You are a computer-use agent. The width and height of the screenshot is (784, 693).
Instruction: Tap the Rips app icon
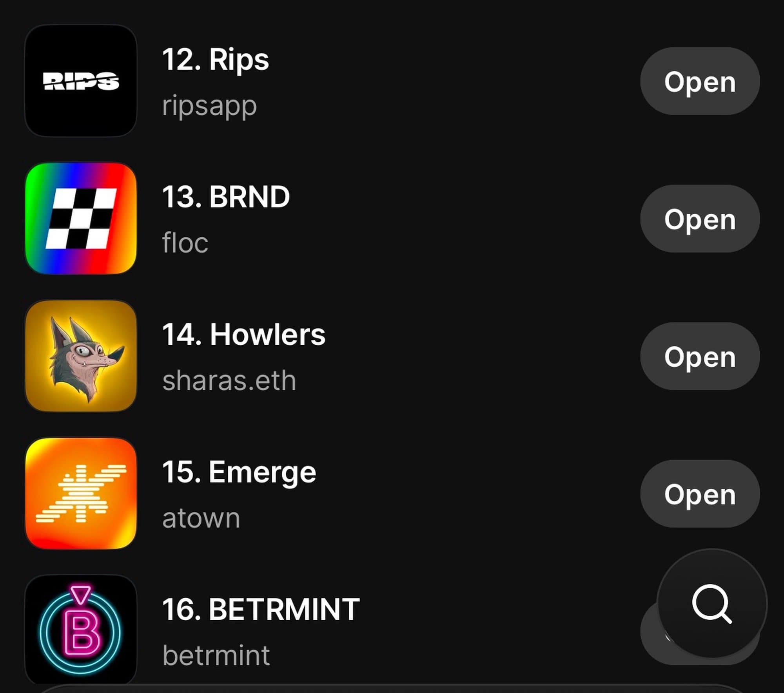[81, 81]
